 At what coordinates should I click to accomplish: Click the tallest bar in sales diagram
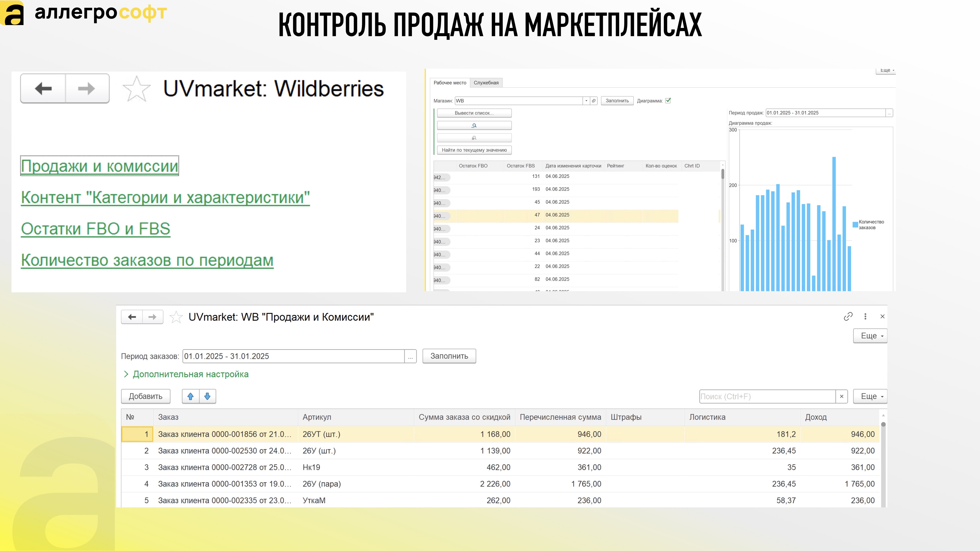pos(834,224)
